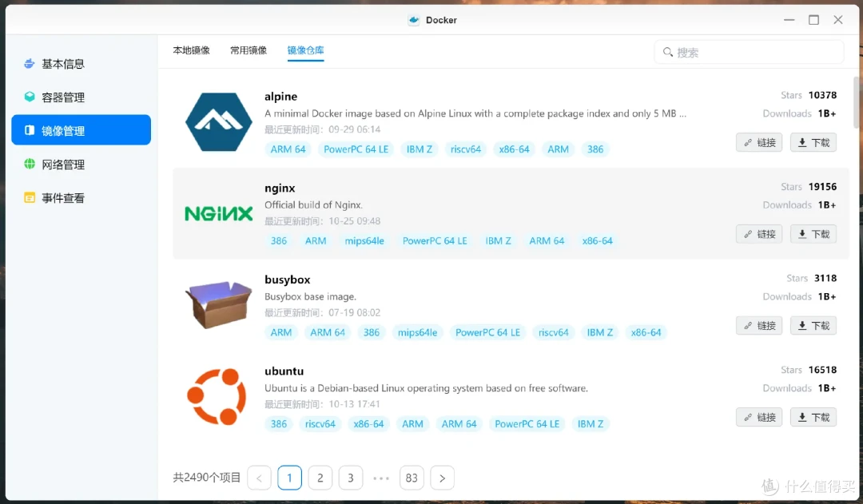Download the busybox image
The image size is (863, 504).
pos(813,325)
